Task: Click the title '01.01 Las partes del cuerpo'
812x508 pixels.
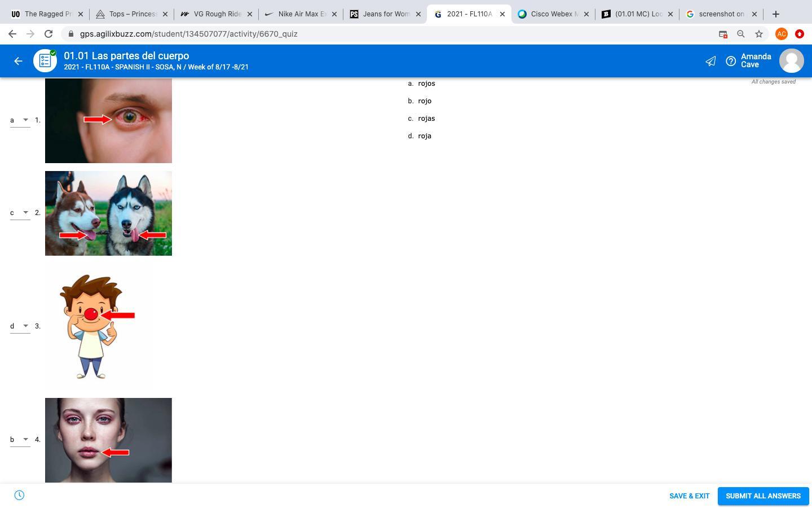Action: pos(126,56)
